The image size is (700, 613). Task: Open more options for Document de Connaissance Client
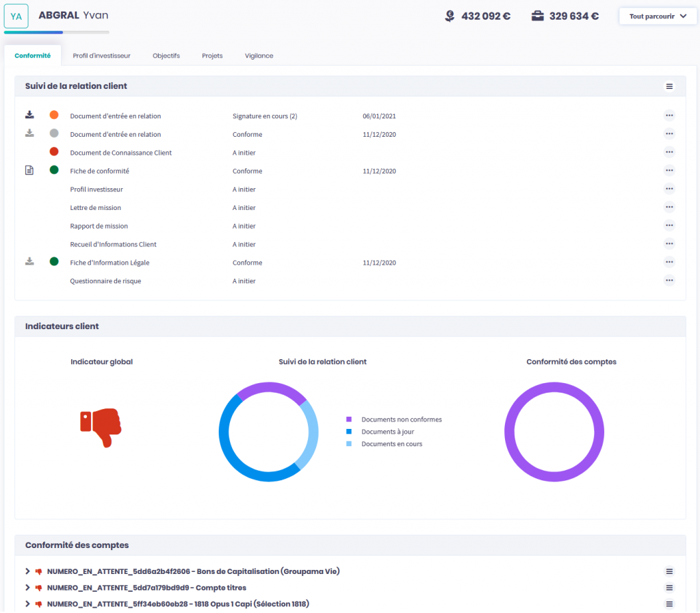pyautogui.click(x=669, y=152)
